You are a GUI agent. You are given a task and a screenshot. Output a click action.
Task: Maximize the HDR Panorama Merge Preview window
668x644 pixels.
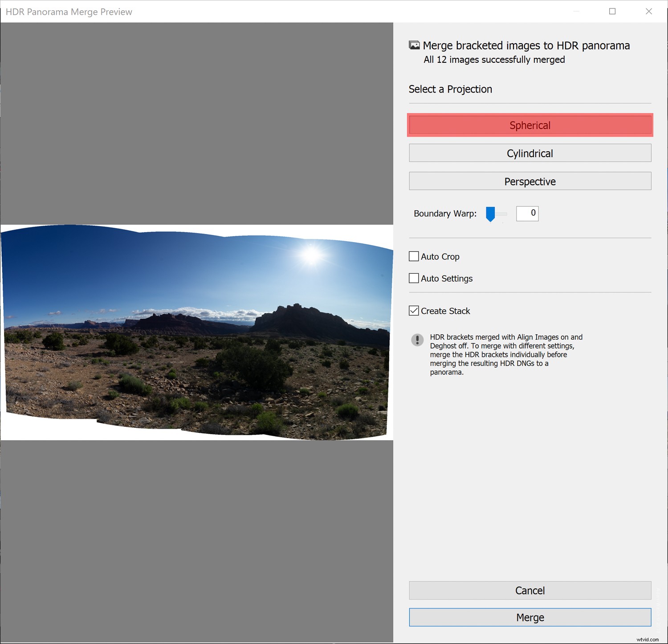click(x=612, y=12)
